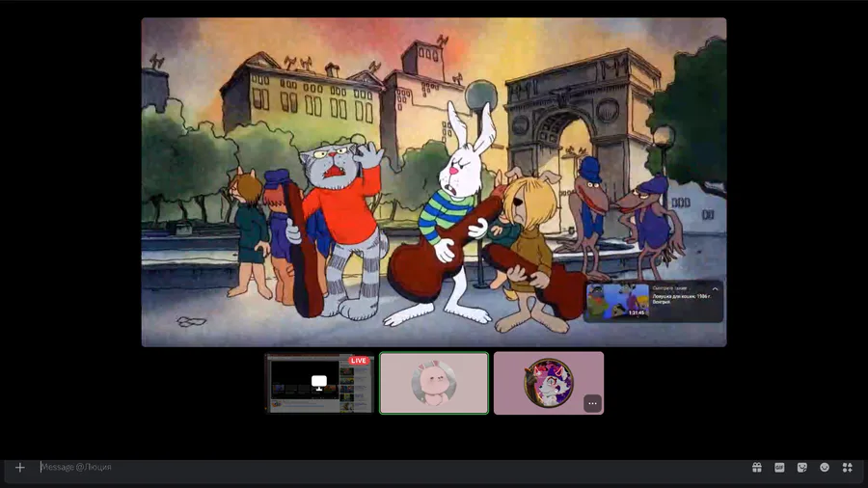The image size is (868, 488).
Task: Select the bunny avatar participant tile
Action: (434, 383)
